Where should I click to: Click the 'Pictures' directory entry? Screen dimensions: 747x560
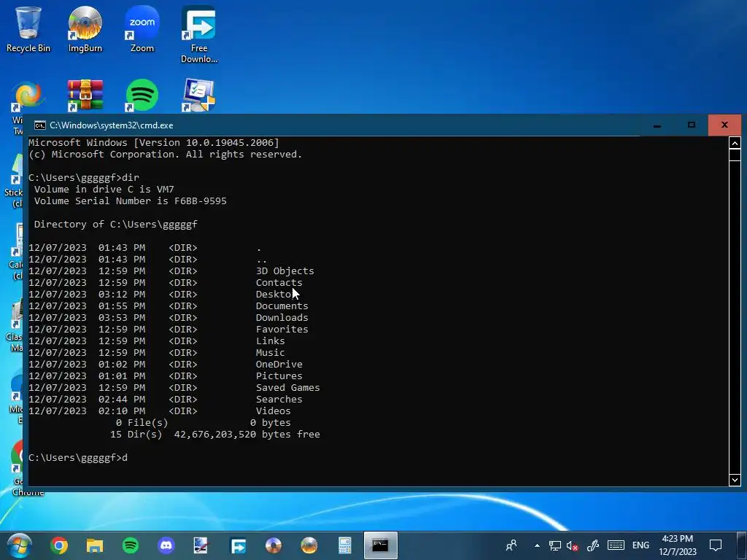point(279,376)
